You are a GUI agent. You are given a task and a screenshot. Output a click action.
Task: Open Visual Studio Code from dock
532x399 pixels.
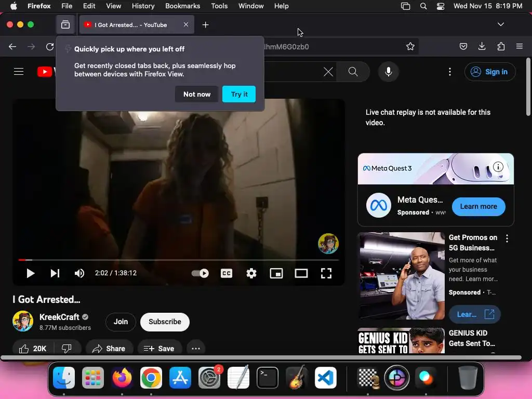[x=326, y=377]
